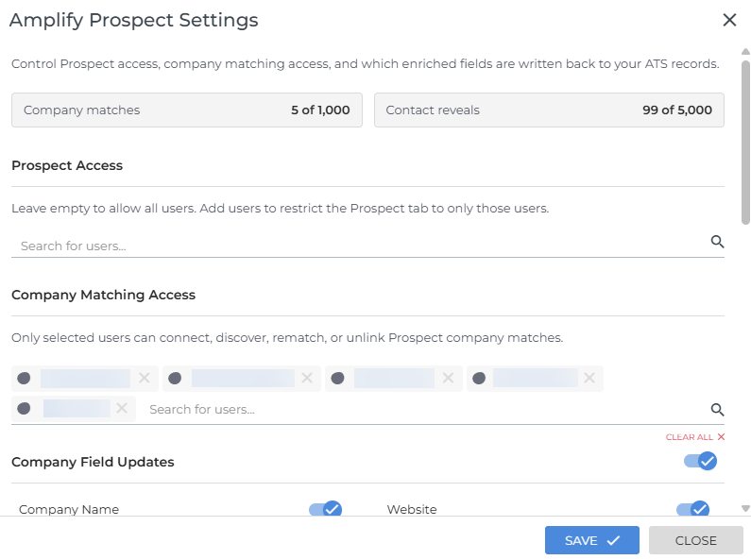The image size is (751, 560).
Task: Focus the Prospect Access user search field
Action: (362, 246)
